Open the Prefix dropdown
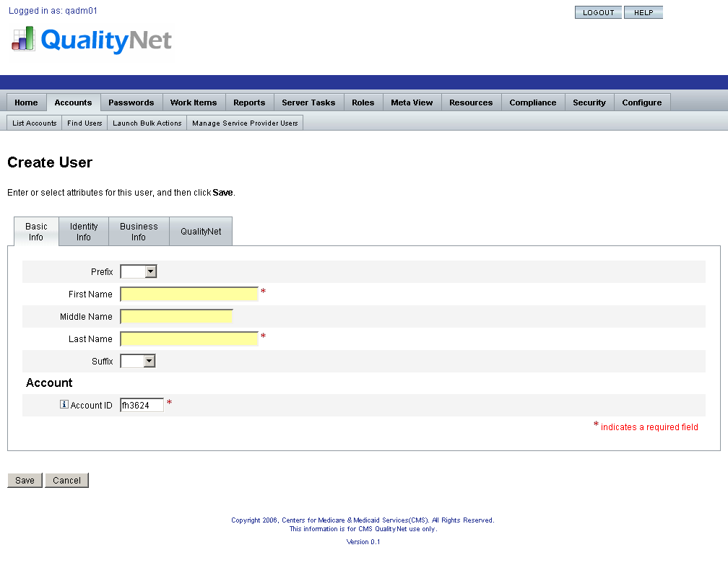 pos(139,271)
